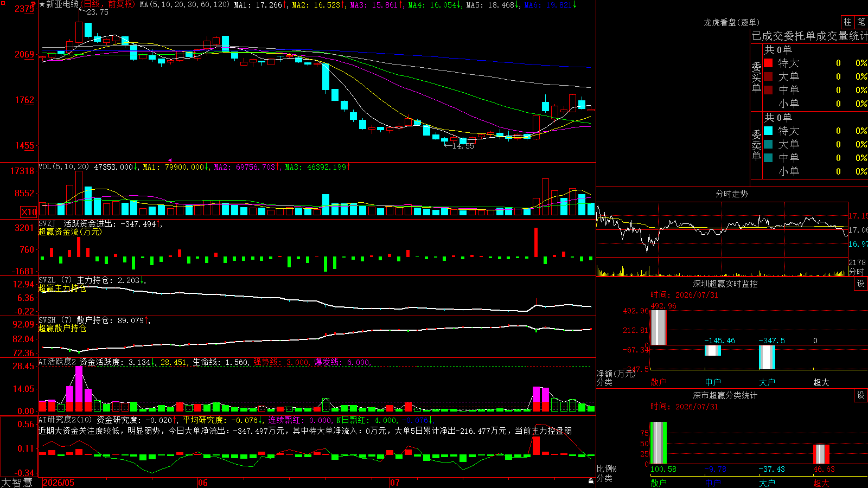Click the 深市超赢分类统计 panel title
The height and width of the screenshot is (488, 868).
[x=725, y=395]
